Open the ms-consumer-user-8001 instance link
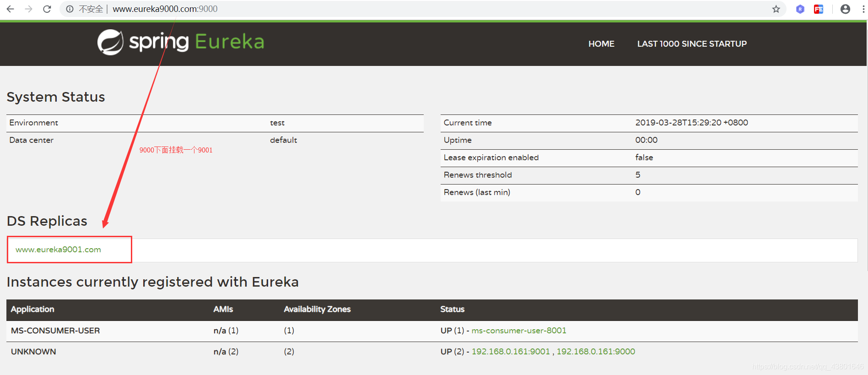The width and height of the screenshot is (868, 375). (x=519, y=331)
